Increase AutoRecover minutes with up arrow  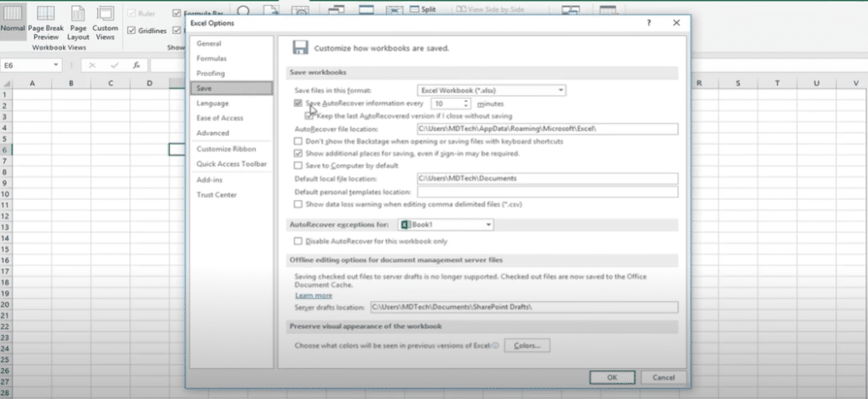[x=466, y=101]
